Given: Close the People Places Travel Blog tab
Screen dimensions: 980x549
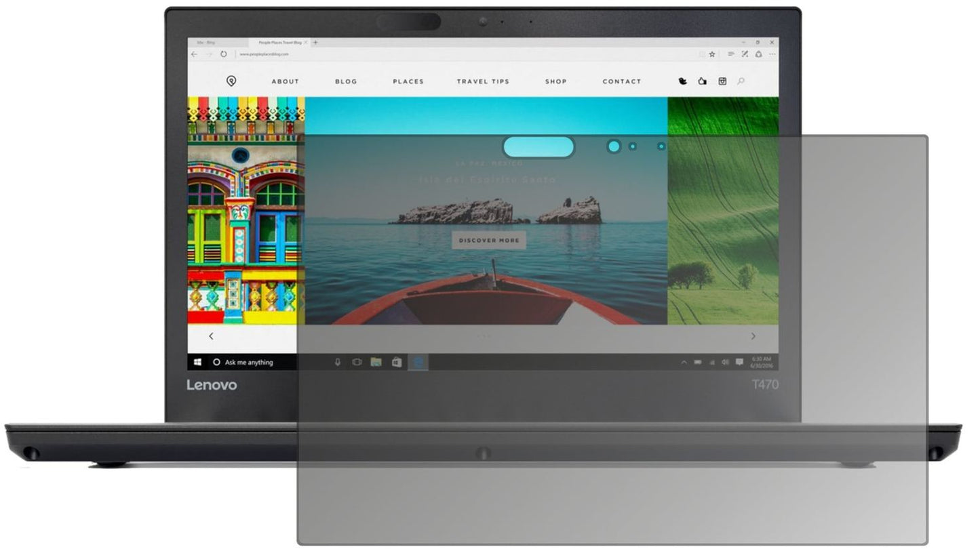Looking at the screenshot, I should click(306, 42).
